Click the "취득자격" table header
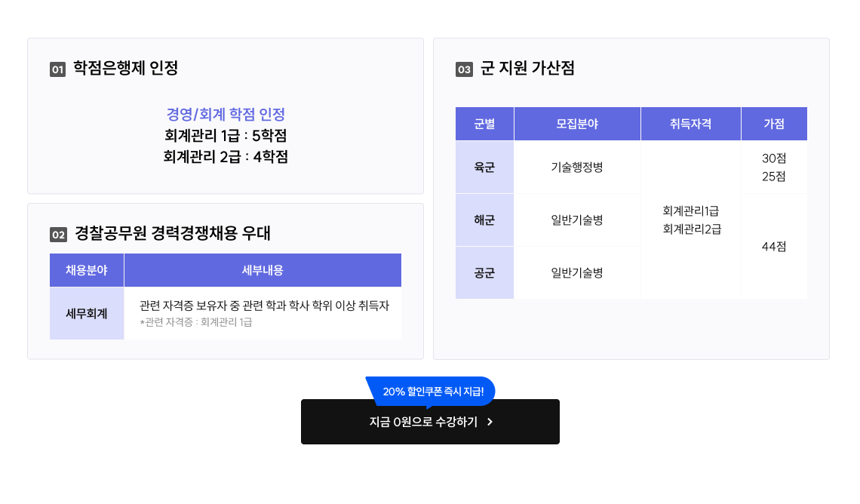The width and height of the screenshot is (860, 504). 691,123
